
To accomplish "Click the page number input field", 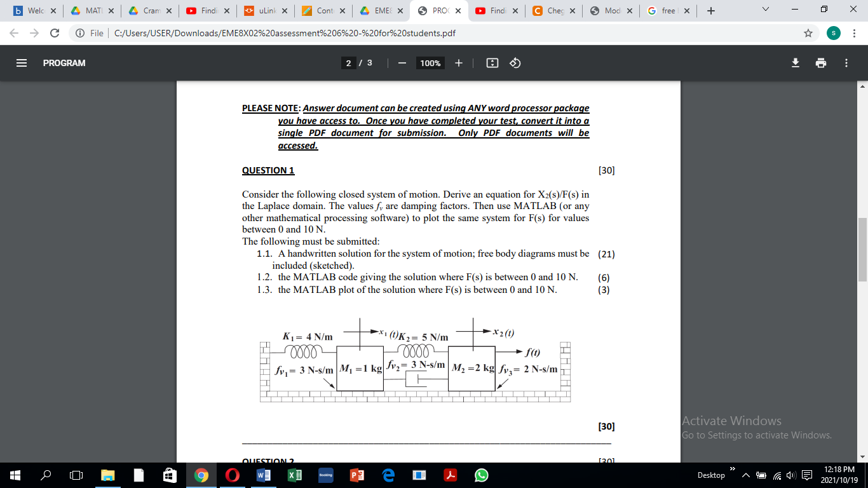I will click(348, 63).
